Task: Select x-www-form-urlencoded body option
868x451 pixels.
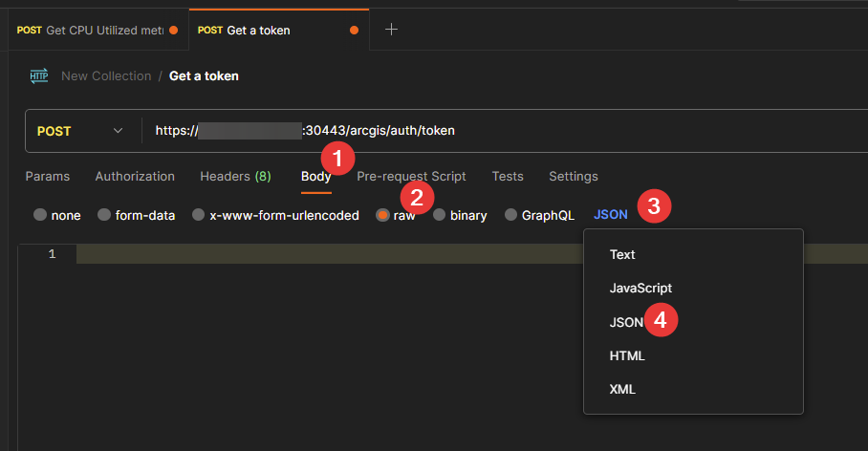Action: [199, 215]
